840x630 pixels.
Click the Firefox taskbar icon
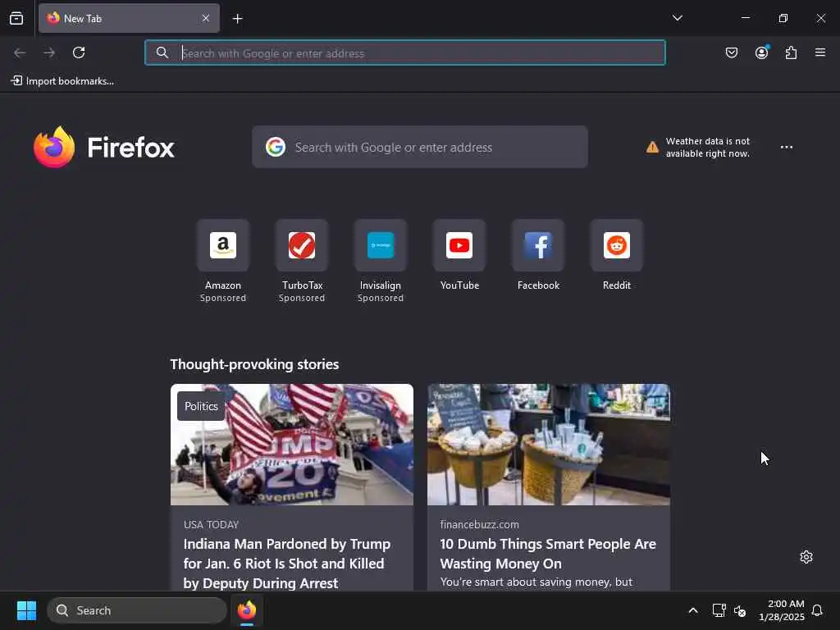coord(247,610)
